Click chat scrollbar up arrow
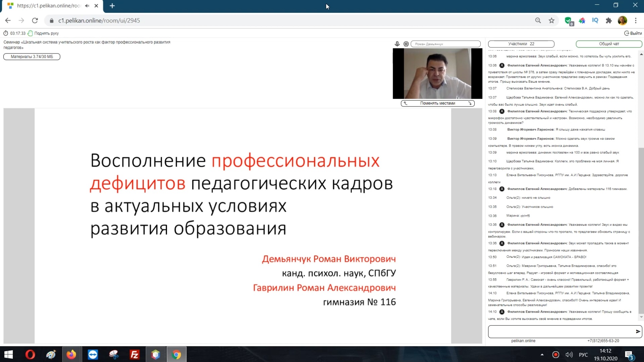This screenshot has width=644, height=362. coord(641,54)
